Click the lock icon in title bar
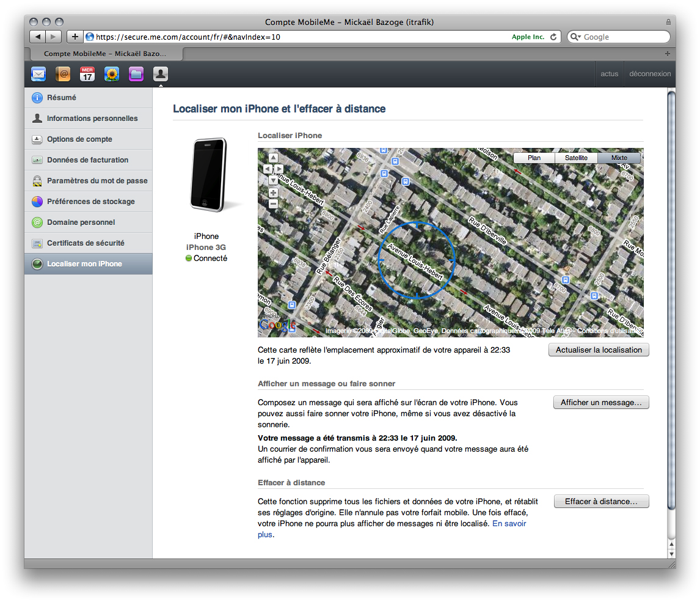 click(668, 22)
